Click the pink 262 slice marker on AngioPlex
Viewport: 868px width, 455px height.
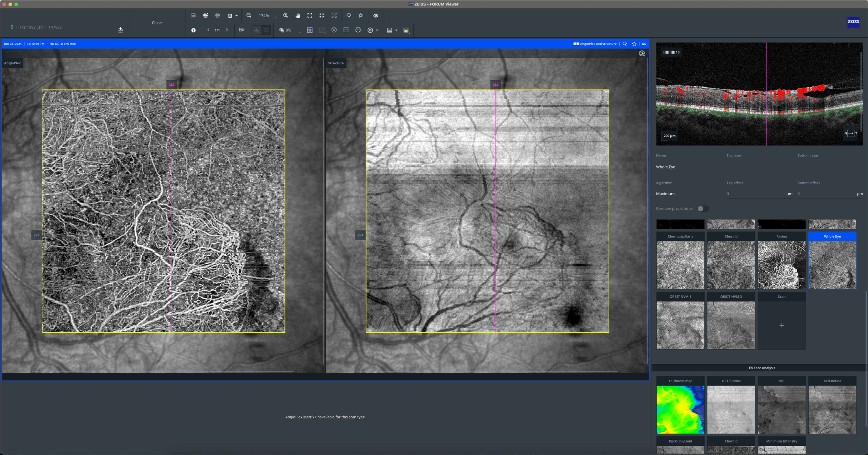click(x=172, y=85)
